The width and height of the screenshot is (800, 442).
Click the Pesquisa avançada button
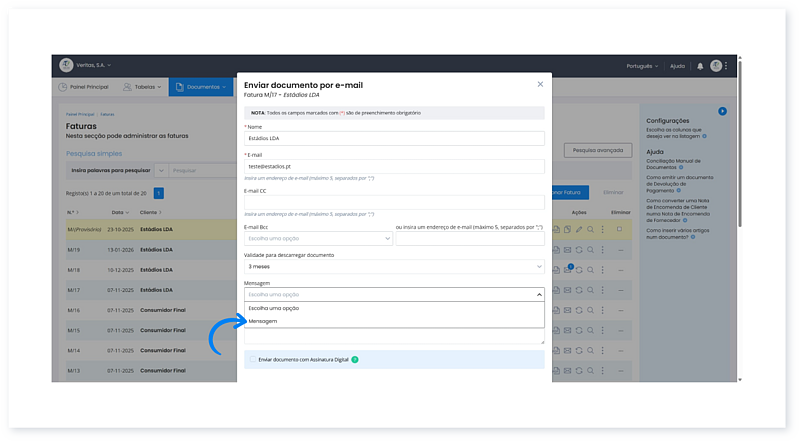(x=598, y=150)
